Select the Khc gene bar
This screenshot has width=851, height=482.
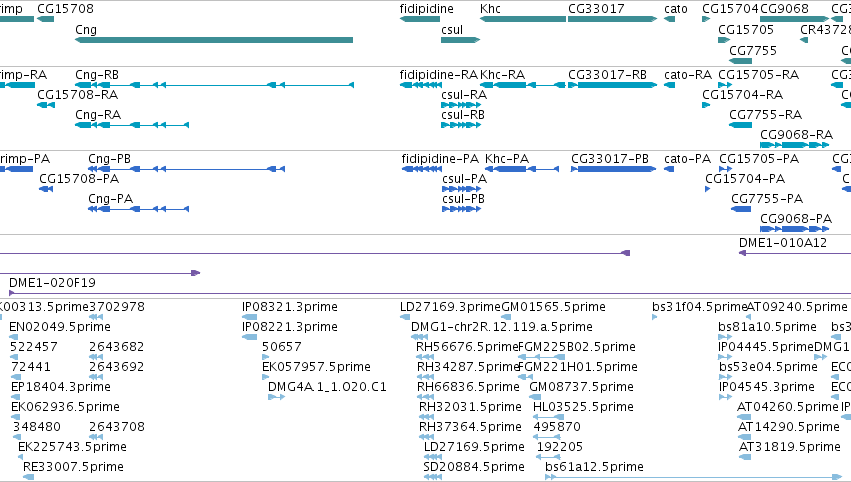[x=522, y=19]
